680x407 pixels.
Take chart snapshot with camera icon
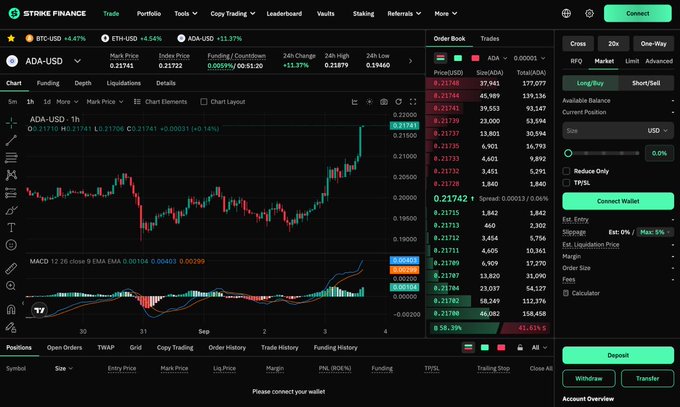pyautogui.click(x=384, y=102)
